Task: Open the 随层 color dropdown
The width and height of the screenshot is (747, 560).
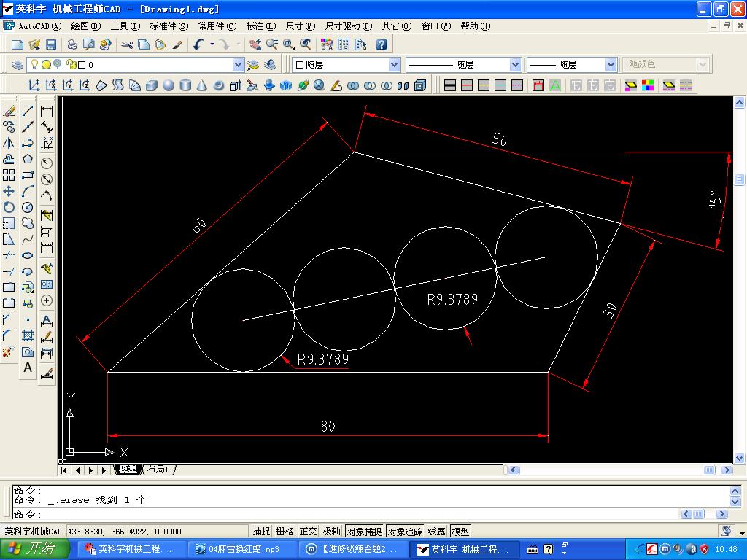Action: point(393,64)
